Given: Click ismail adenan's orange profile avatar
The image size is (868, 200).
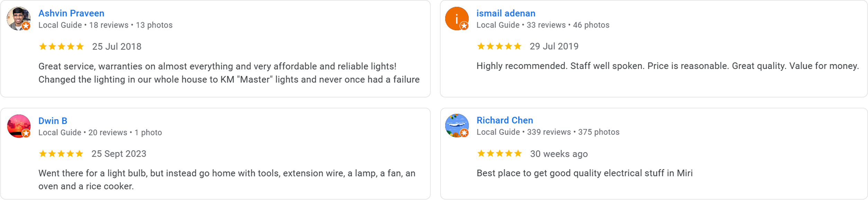Looking at the screenshot, I should click(x=456, y=18).
